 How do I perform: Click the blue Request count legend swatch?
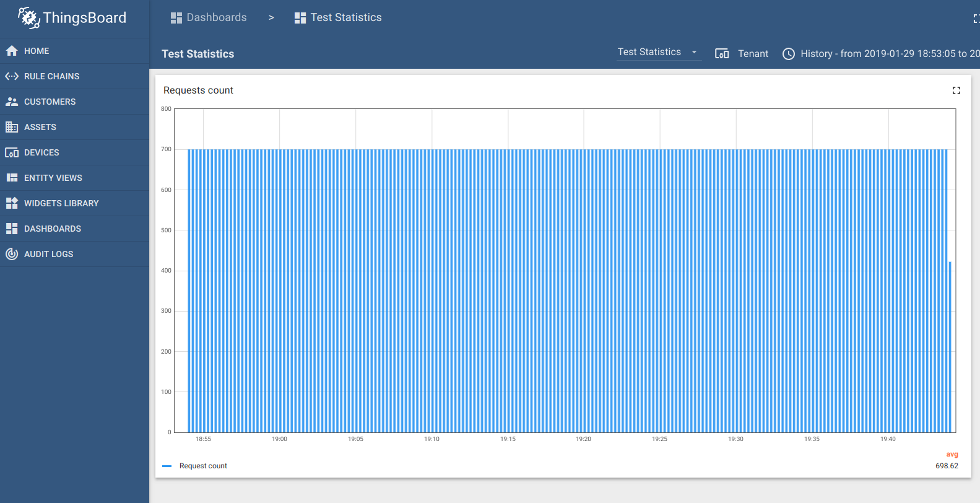[167, 466]
